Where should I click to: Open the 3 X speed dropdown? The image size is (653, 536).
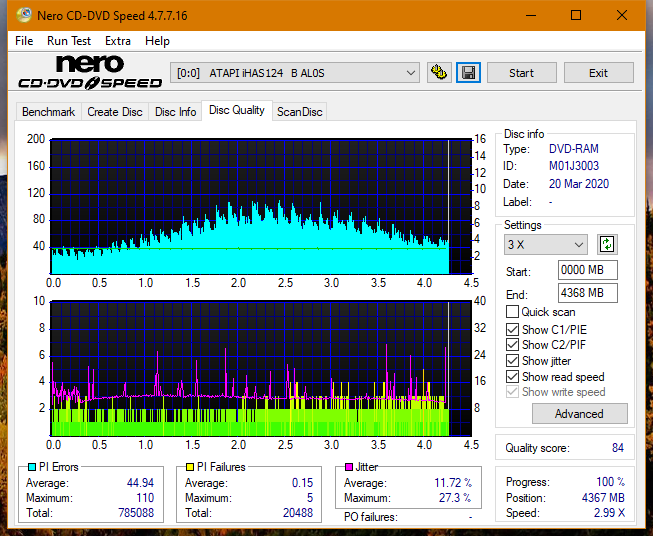point(546,244)
